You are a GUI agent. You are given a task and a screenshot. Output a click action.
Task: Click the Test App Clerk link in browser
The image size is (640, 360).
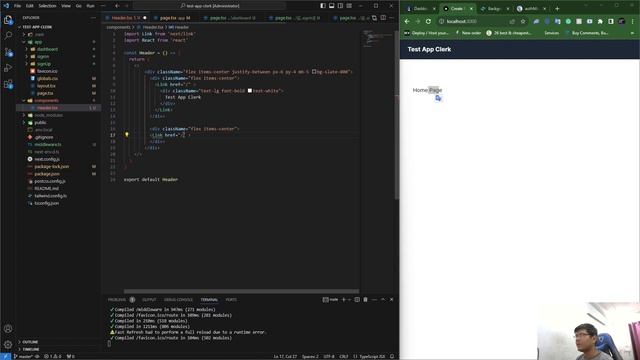pyautogui.click(x=429, y=49)
